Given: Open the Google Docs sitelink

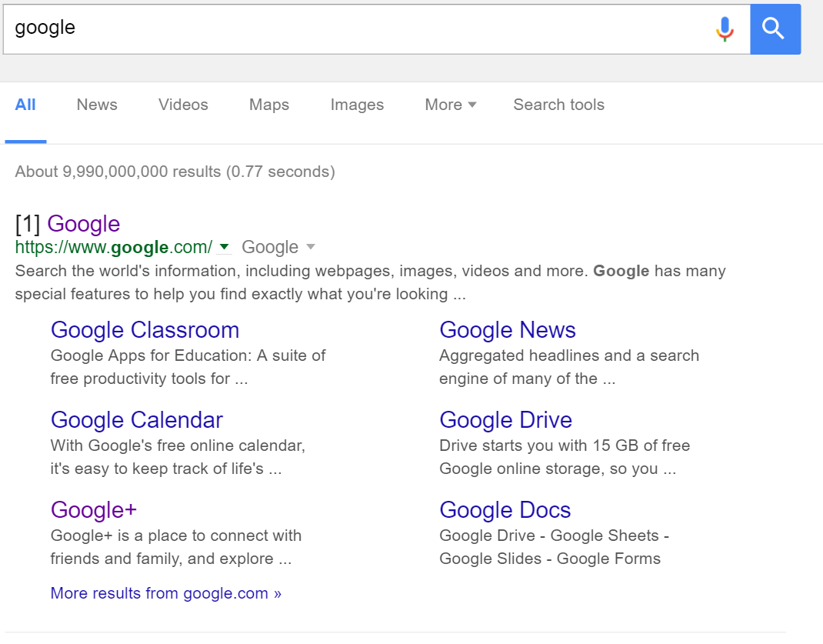Looking at the screenshot, I should coord(505,510).
